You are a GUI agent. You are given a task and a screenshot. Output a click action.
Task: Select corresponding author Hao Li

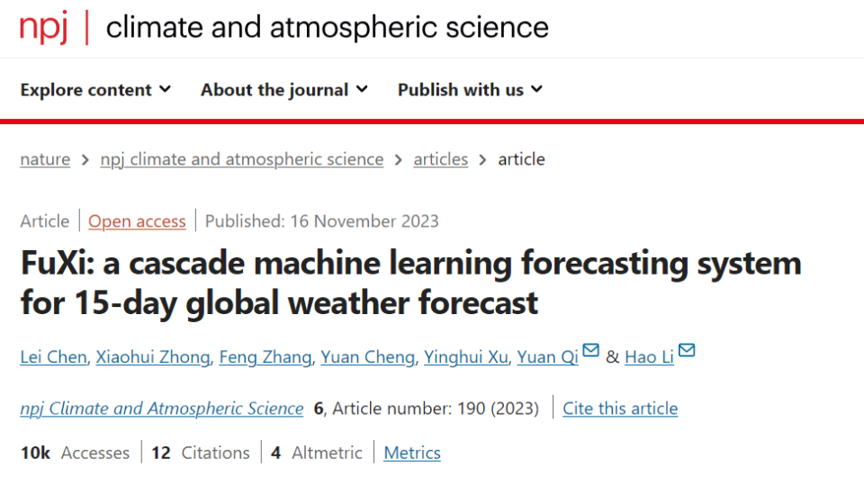[649, 357]
